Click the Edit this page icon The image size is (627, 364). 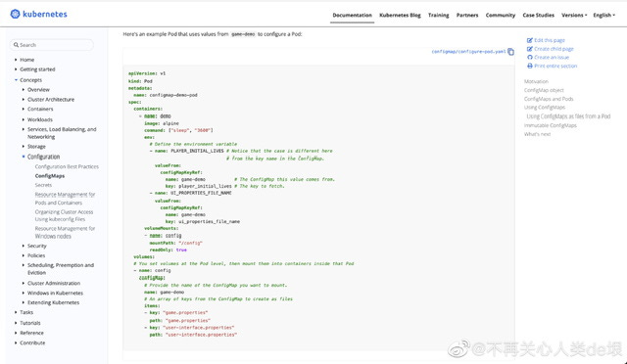pos(530,40)
